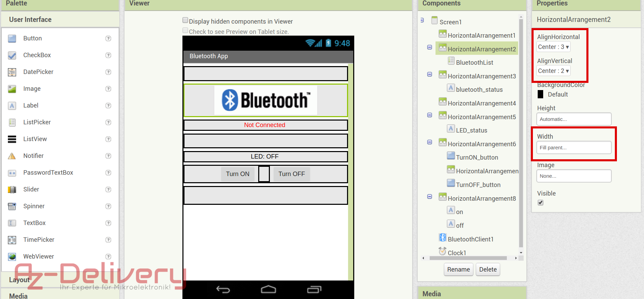Open help for WebViewer component
The image size is (644, 299).
click(x=108, y=257)
